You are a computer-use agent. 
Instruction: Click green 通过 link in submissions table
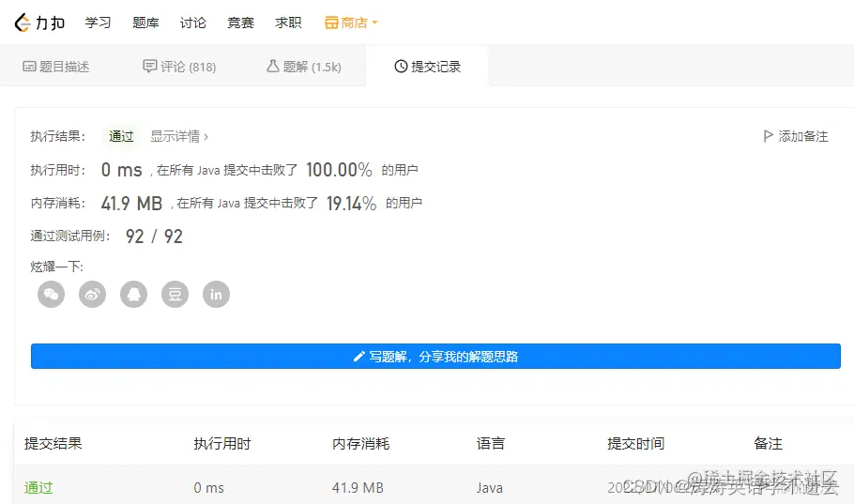click(38, 487)
